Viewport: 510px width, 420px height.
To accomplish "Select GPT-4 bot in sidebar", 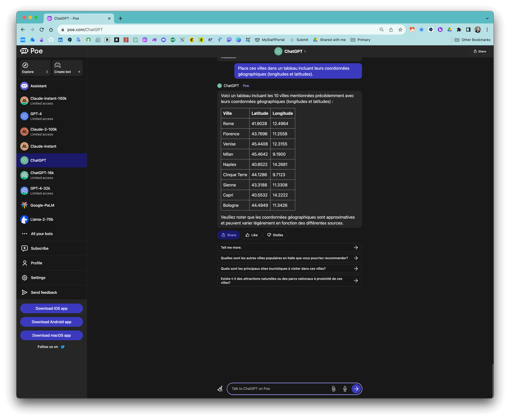I will point(52,116).
